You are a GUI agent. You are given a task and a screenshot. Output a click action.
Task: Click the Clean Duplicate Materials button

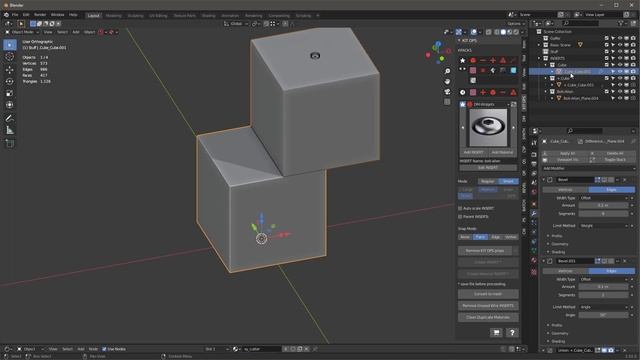point(488,317)
